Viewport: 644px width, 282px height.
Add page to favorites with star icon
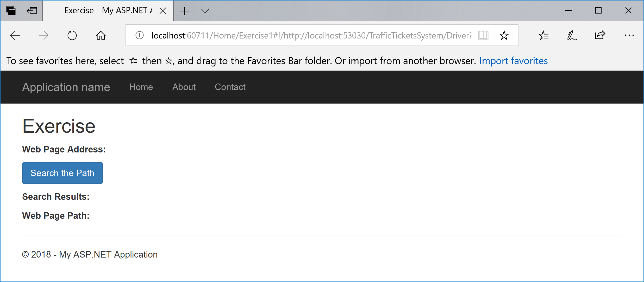[x=504, y=35]
